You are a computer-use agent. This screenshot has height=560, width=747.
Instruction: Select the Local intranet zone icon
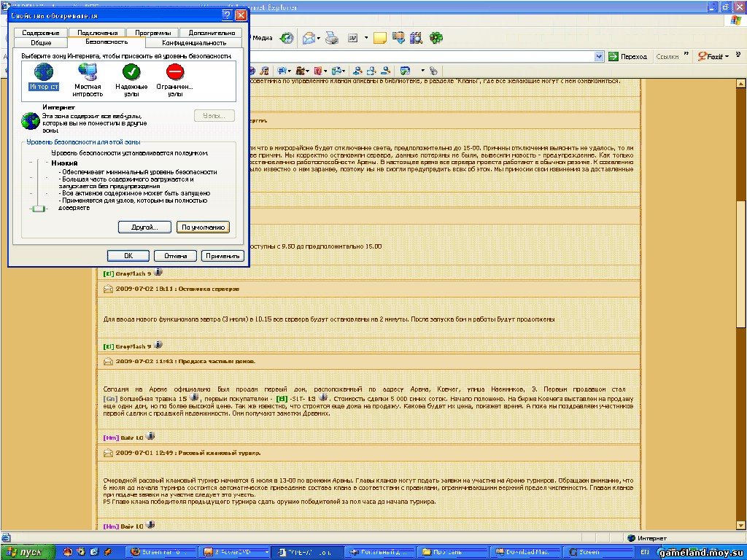pos(88,72)
